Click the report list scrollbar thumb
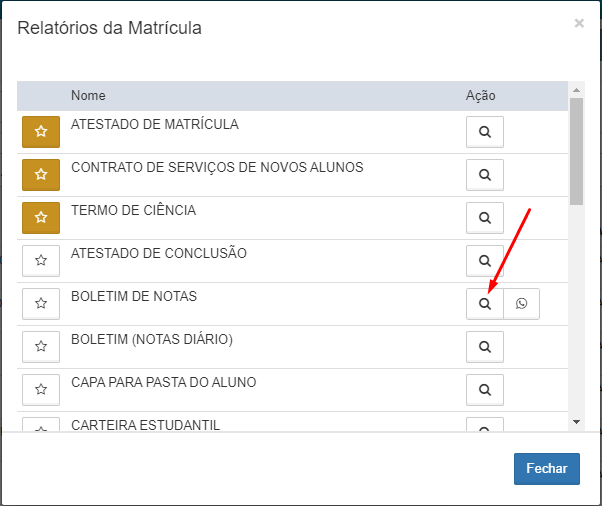Screen dimensions: 602x506 click(x=576, y=151)
